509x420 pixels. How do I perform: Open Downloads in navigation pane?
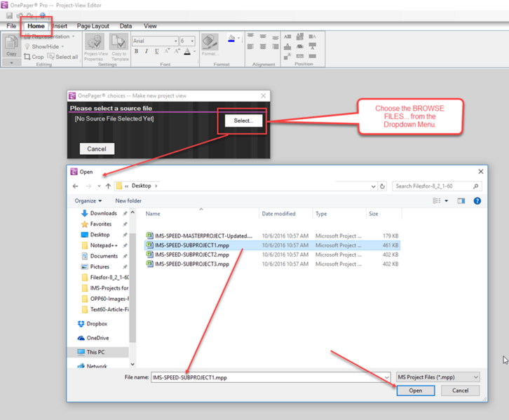click(x=104, y=213)
